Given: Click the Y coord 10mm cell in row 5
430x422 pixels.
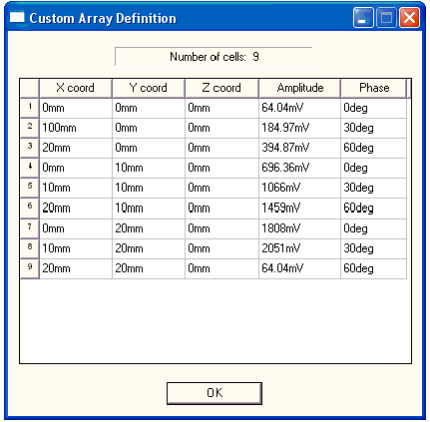Looking at the screenshot, I should coord(149,188).
